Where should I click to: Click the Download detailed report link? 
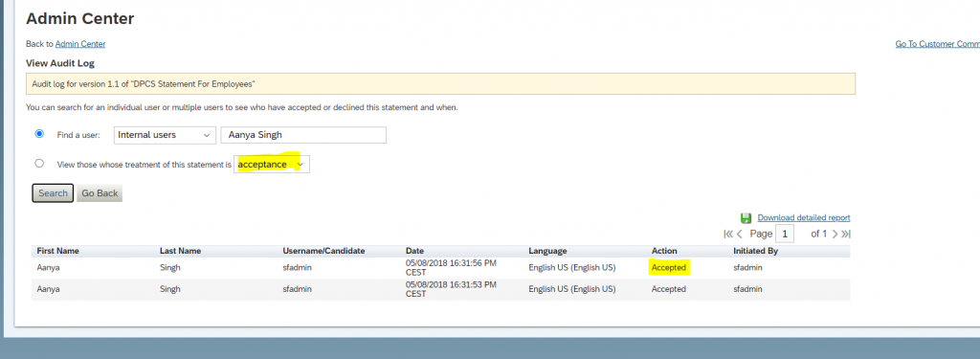[x=804, y=217]
